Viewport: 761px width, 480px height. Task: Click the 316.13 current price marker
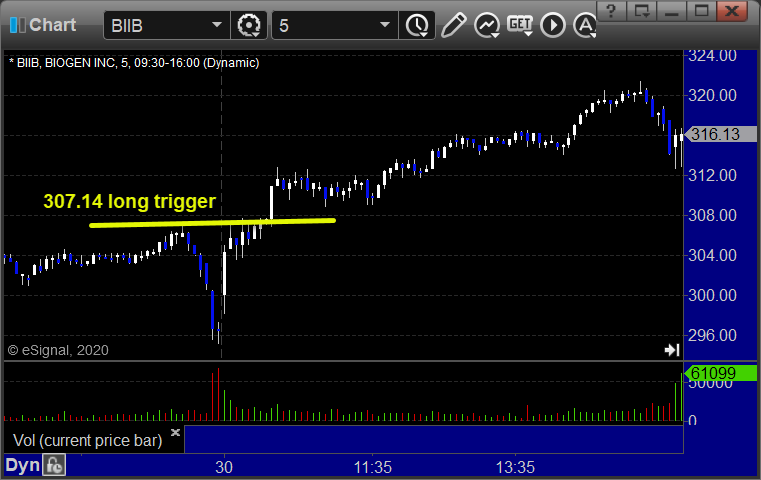click(720, 134)
